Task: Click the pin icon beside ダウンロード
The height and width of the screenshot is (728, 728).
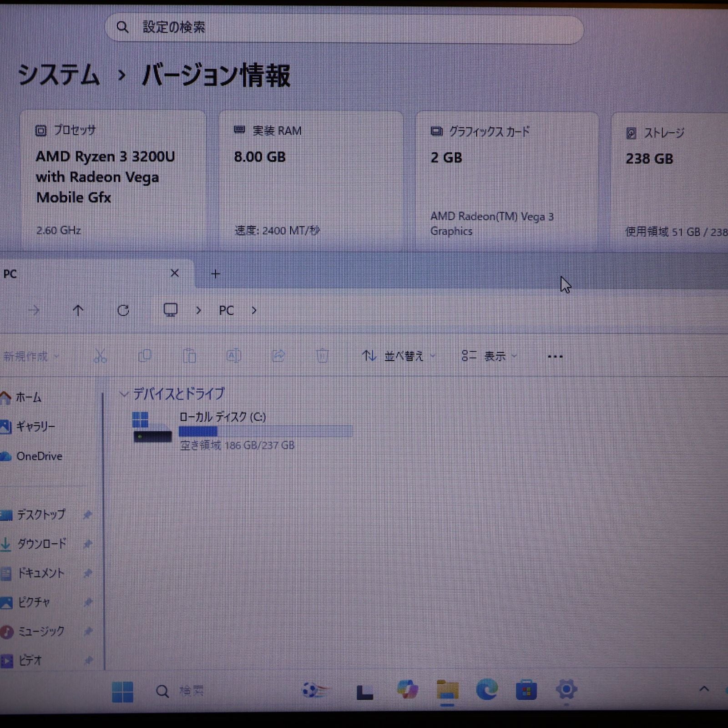Action: point(88,544)
